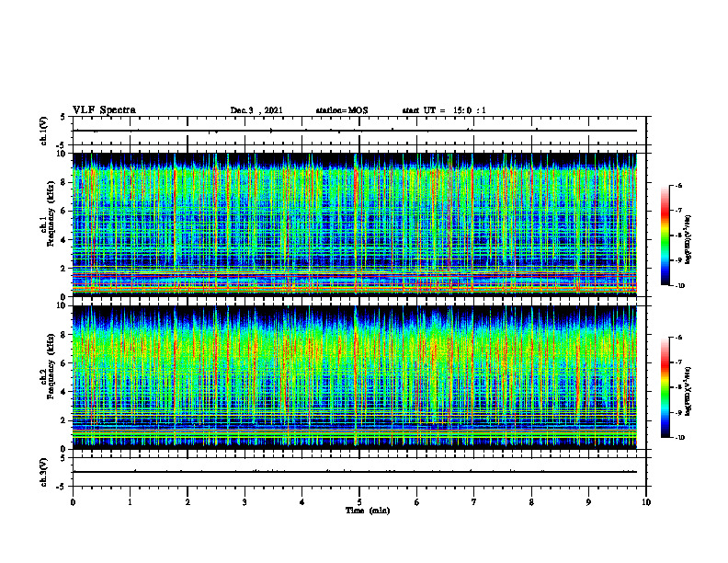Image resolution: width=728 pixels, height=563 pixels.
Task: Click ch.1 frequency tick label "2"
Action: coord(63,269)
